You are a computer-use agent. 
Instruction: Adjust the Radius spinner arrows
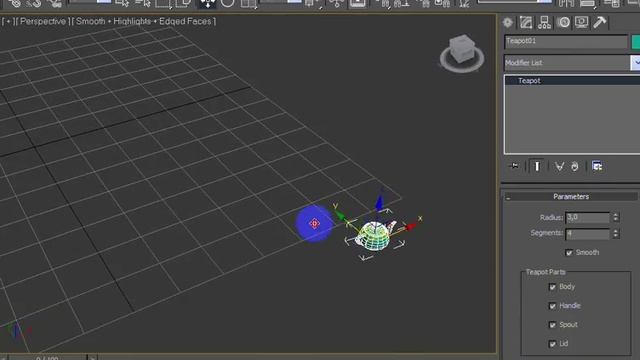(x=616, y=218)
